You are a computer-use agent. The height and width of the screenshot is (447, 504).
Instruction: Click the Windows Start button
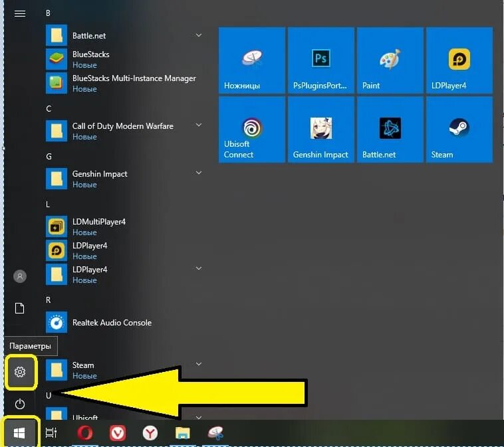click(x=19, y=433)
